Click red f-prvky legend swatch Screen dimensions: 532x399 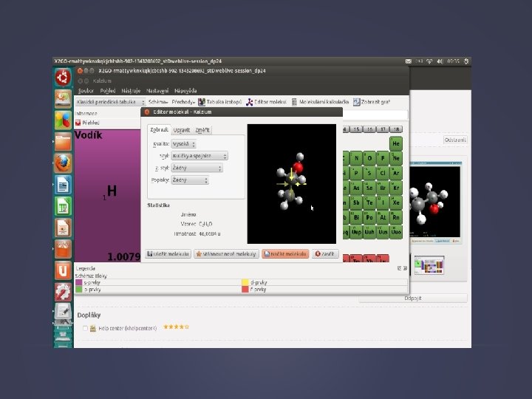pos(245,290)
